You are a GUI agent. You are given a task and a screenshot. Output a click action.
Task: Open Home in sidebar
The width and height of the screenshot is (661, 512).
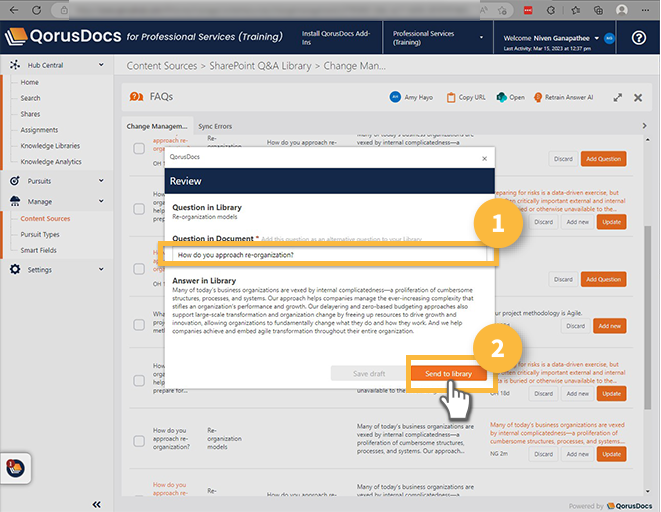pos(30,82)
